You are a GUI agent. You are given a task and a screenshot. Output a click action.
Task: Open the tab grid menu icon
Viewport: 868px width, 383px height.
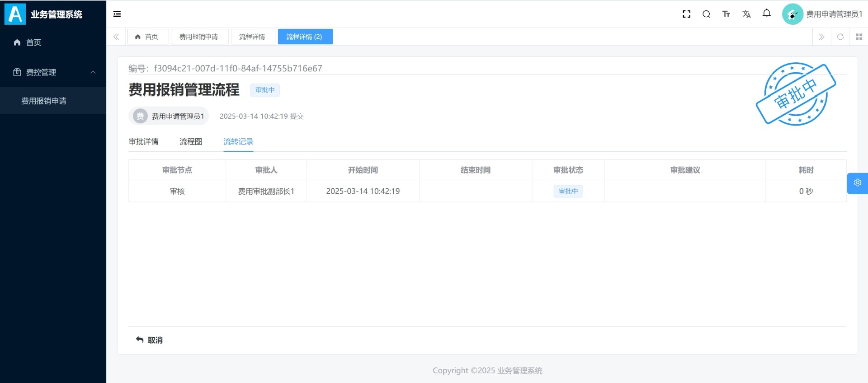tap(859, 37)
